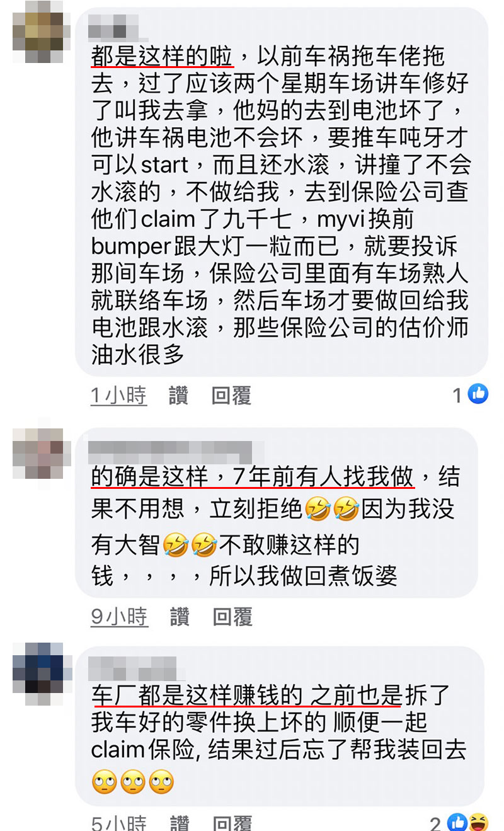Click the blue like reaction icon on first comment
504x831 pixels.
pos(478,394)
